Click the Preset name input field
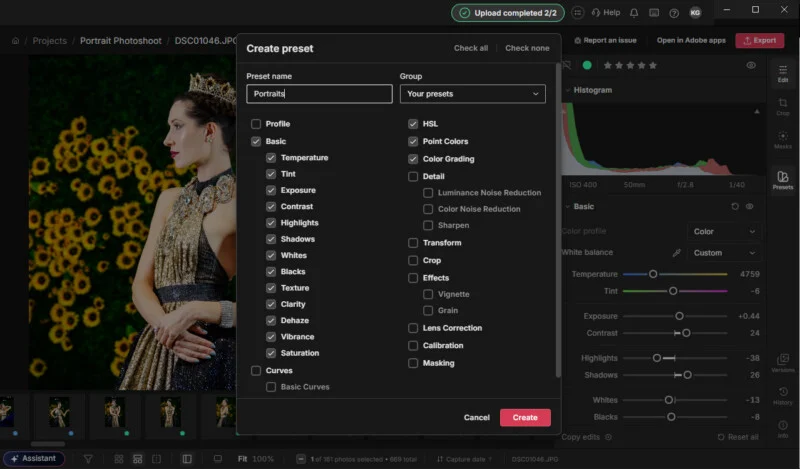800x469 pixels. click(319, 94)
